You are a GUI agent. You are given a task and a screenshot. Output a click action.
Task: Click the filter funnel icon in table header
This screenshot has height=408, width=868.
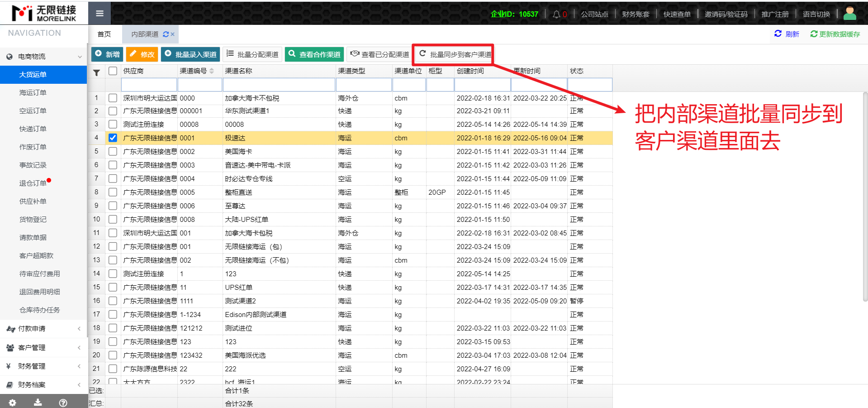pos(96,72)
